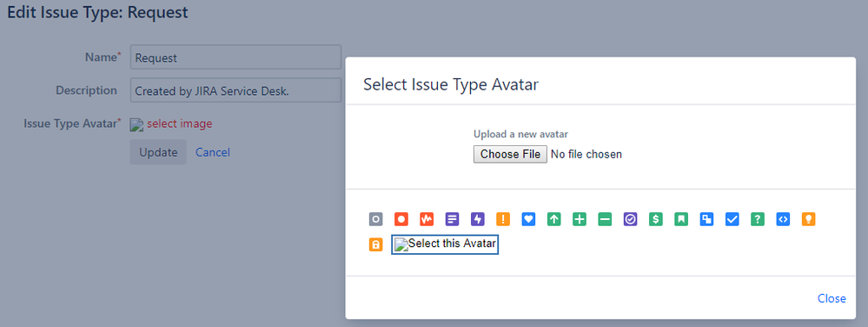Click Choose File to upload avatar
This screenshot has width=868, height=327.
coord(510,154)
